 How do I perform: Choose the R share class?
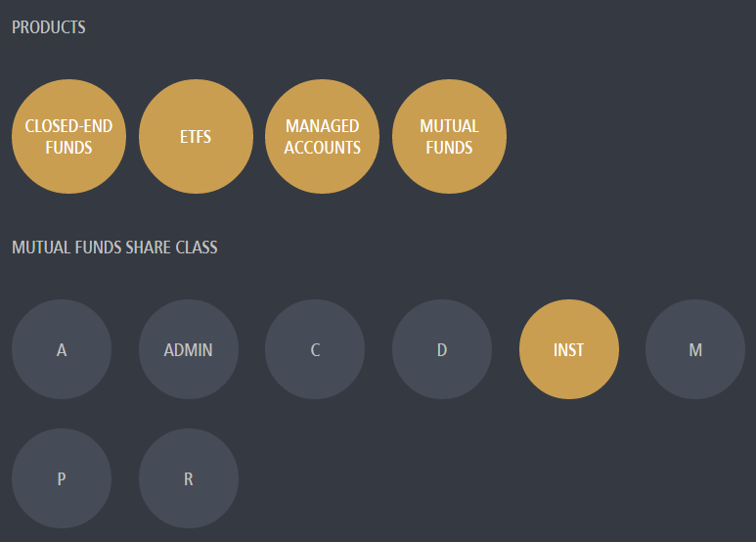tap(189, 478)
